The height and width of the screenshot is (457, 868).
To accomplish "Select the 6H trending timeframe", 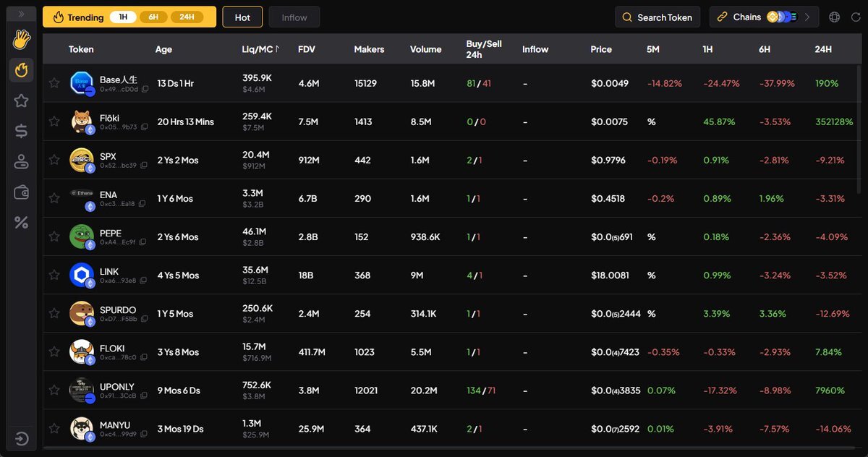I will [x=153, y=17].
